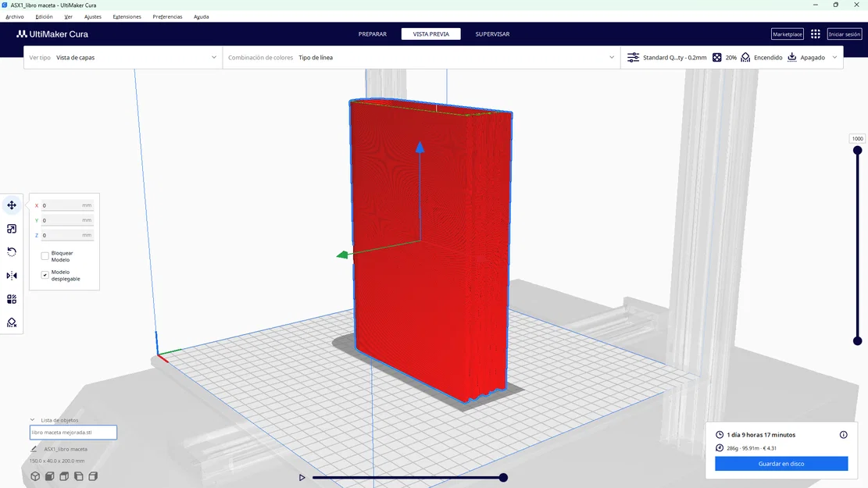
Task: Click the 150.0 x 40.0 x 200.0 mm dimensions
Action: 57,461
